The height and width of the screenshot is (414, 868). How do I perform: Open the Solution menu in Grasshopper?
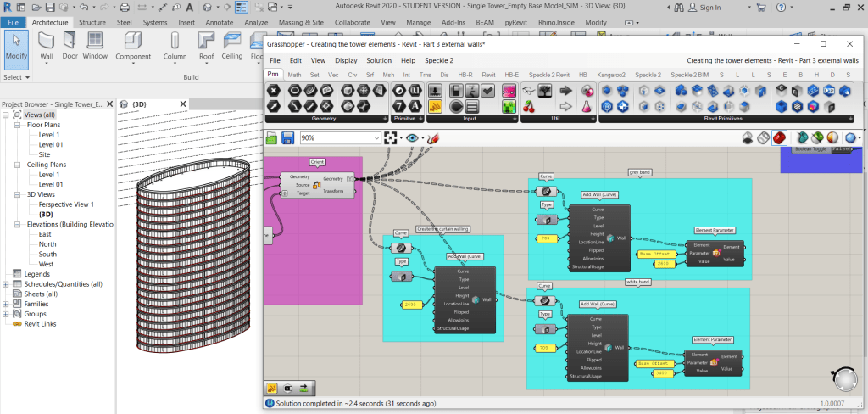pos(378,60)
